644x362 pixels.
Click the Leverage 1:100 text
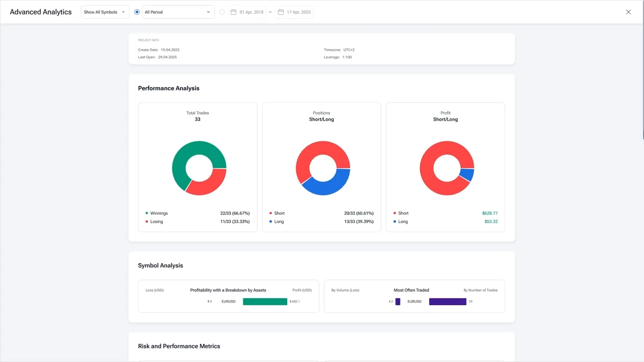(338, 57)
